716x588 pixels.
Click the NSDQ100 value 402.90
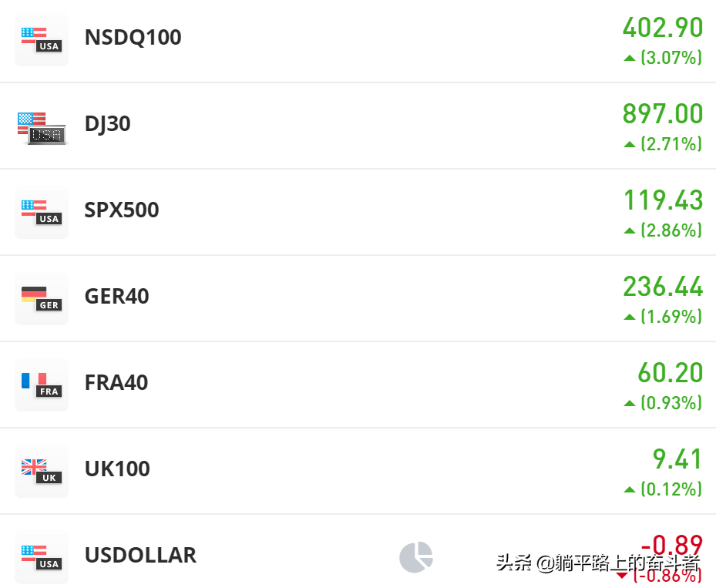coord(663,29)
